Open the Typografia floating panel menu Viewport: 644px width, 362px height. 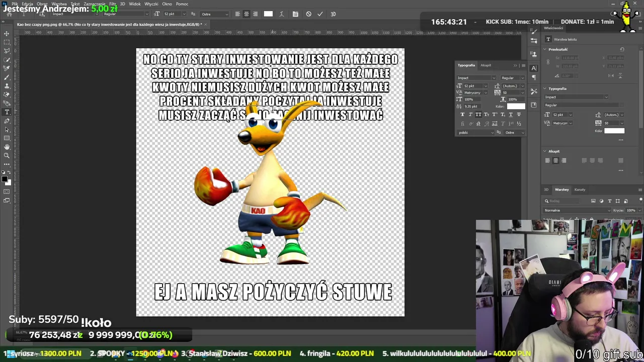click(x=523, y=65)
